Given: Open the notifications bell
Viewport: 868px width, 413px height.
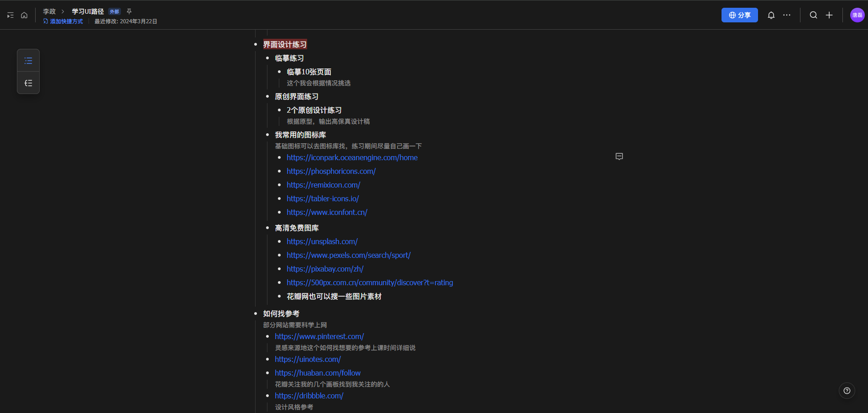Looking at the screenshot, I should pos(771,15).
